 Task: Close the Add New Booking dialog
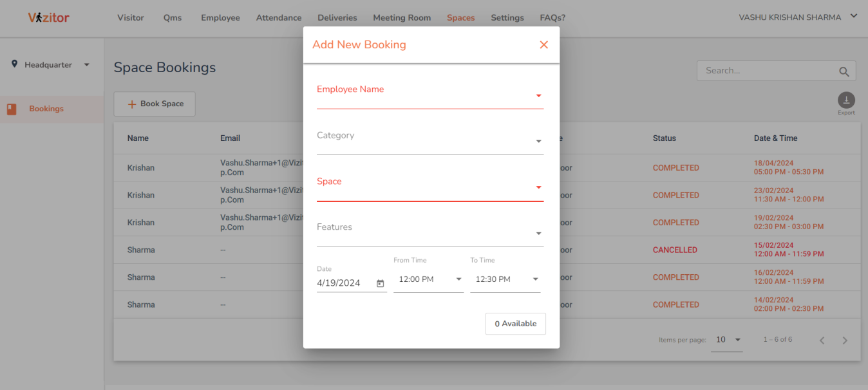543,45
